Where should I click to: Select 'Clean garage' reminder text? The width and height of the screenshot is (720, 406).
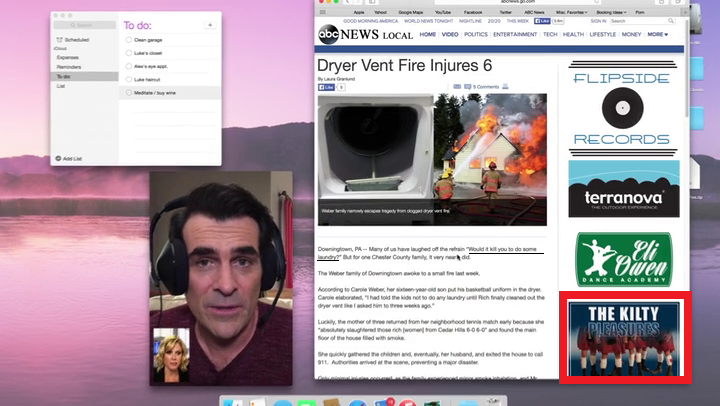(148, 40)
